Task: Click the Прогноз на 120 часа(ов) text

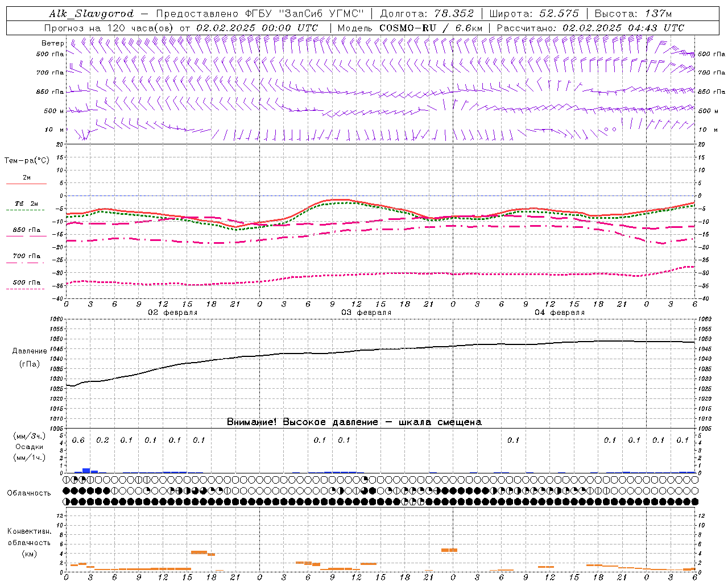Action: pos(109,28)
